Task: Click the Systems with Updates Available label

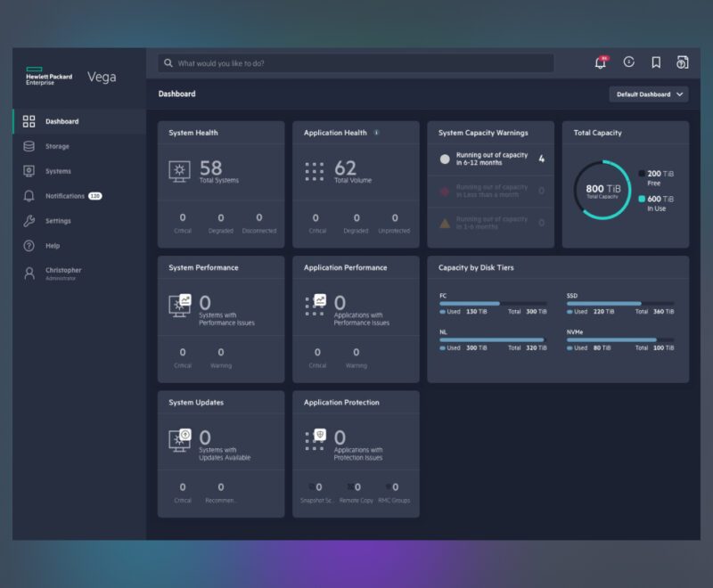Action: tap(225, 453)
